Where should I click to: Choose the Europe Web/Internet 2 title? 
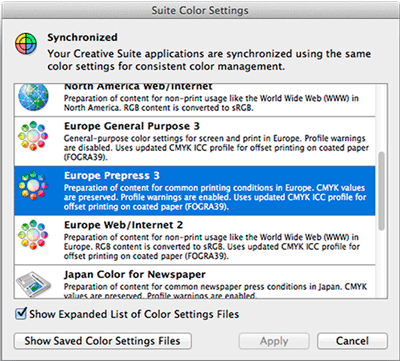tap(123, 225)
